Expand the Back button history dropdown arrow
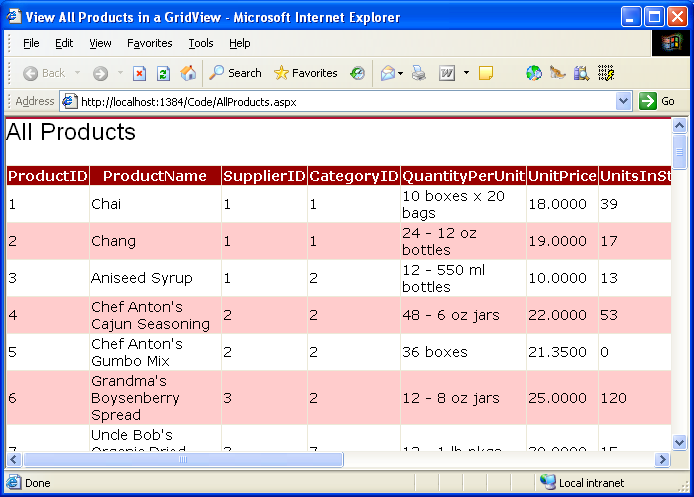 click(x=77, y=73)
